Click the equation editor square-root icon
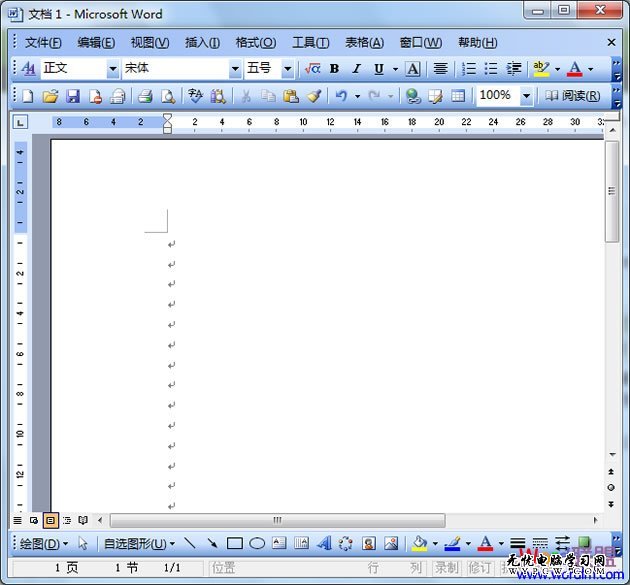Image resolution: width=630 pixels, height=585 pixels. click(312, 69)
